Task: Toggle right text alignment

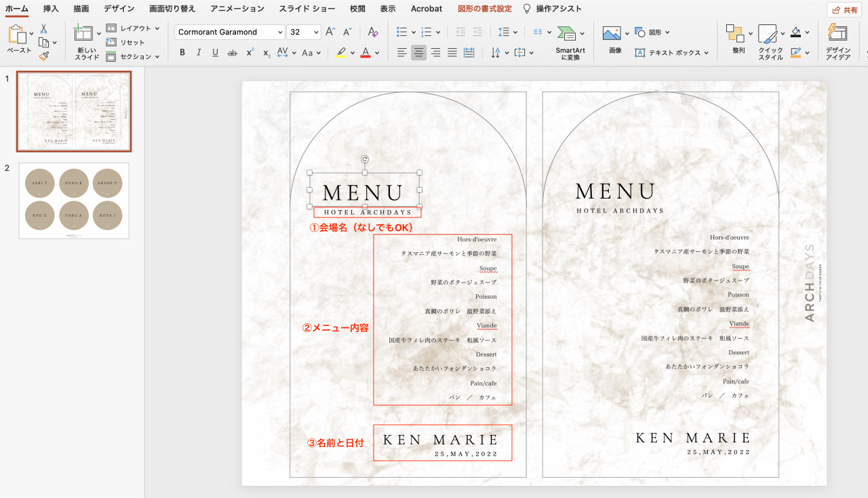Action: [435, 51]
